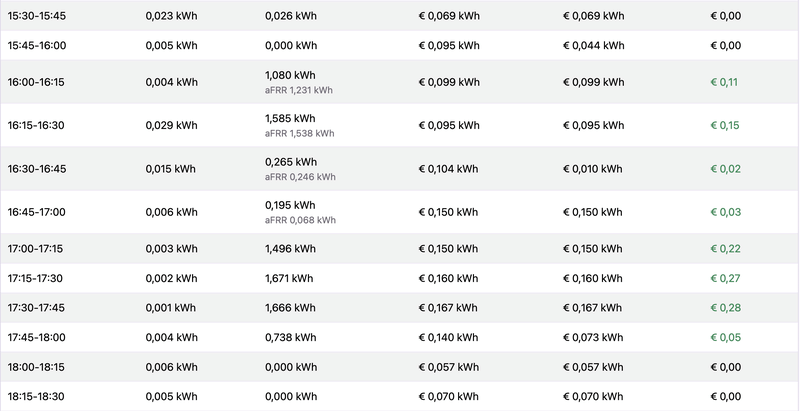Click the € 0,073 kWh price
Image resolution: width=800 pixels, height=411 pixels.
pyautogui.click(x=593, y=338)
